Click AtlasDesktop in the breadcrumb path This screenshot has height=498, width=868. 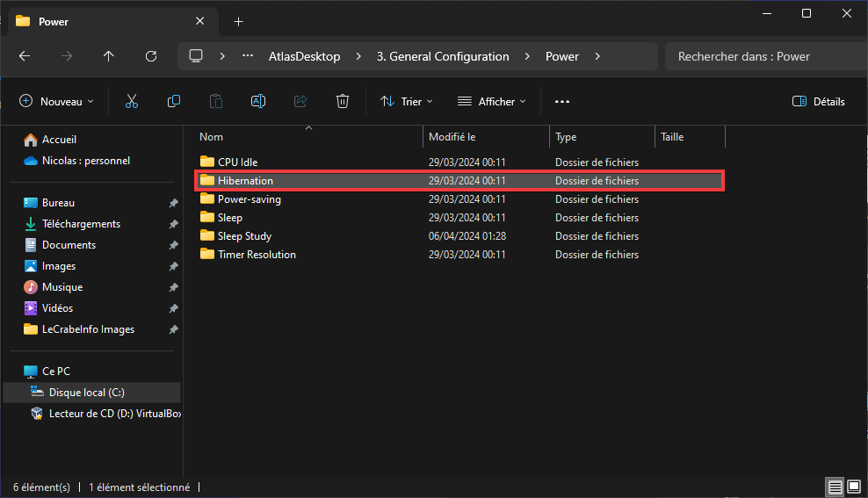[x=305, y=56]
